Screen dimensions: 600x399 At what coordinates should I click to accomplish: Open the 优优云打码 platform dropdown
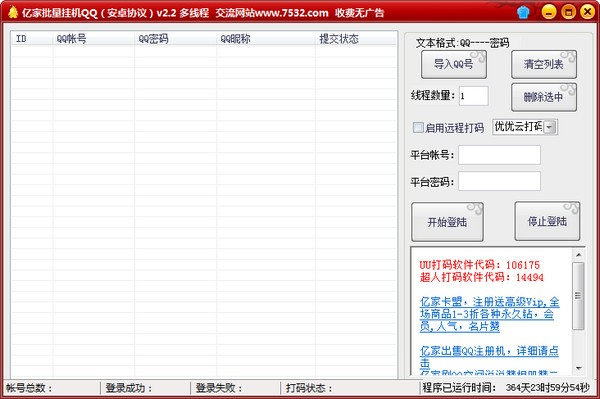550,127
